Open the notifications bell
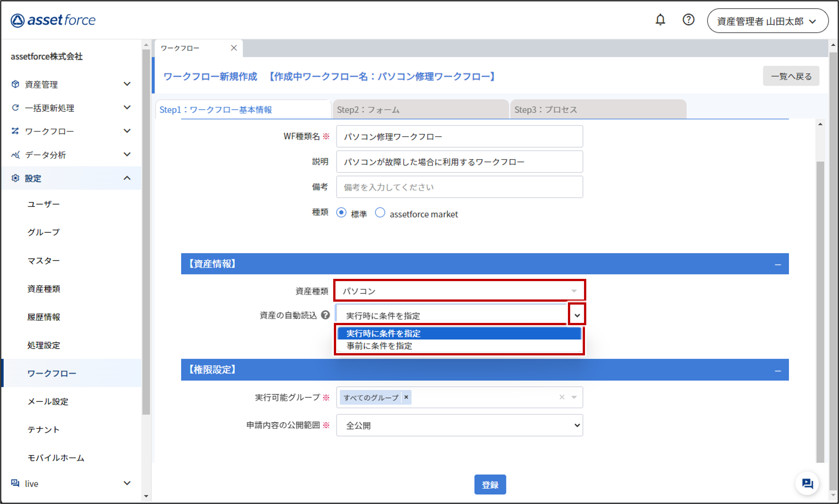Viewport: 839px width, 504px height. [660, 20]
